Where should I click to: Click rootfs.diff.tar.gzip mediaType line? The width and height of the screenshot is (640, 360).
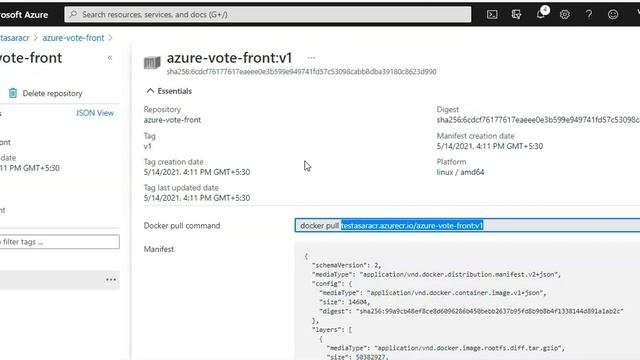click(446, 348)
